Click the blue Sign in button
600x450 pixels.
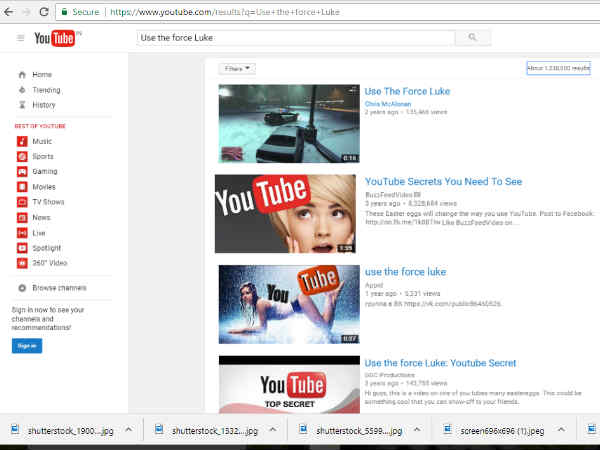click(x=27, y=346)
